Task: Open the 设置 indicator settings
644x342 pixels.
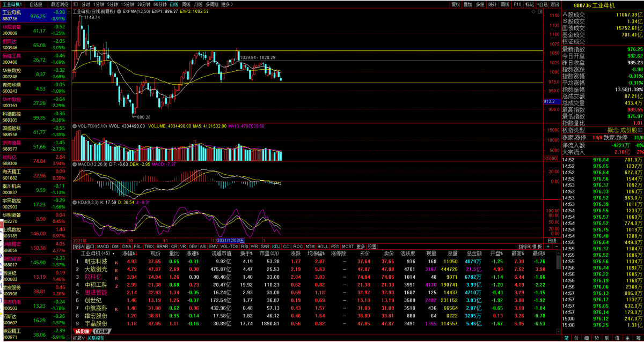Action: pos(372,247)
